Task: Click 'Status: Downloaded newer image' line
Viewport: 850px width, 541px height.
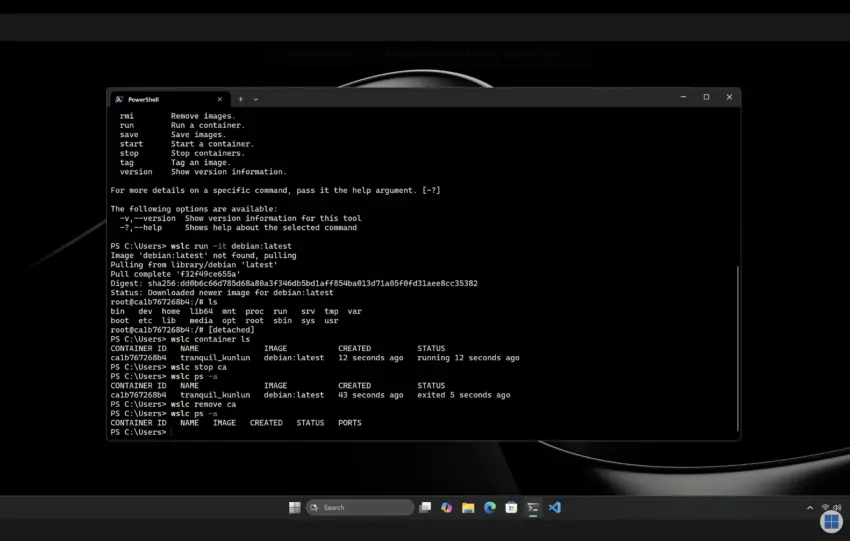Action: pos(222,293)
